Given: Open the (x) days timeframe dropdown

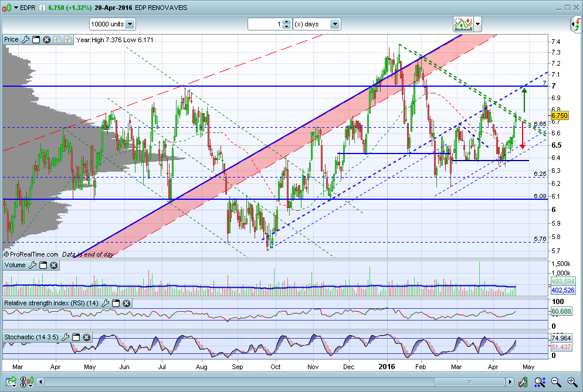Looking at the screenshot, I should [335, 24].
